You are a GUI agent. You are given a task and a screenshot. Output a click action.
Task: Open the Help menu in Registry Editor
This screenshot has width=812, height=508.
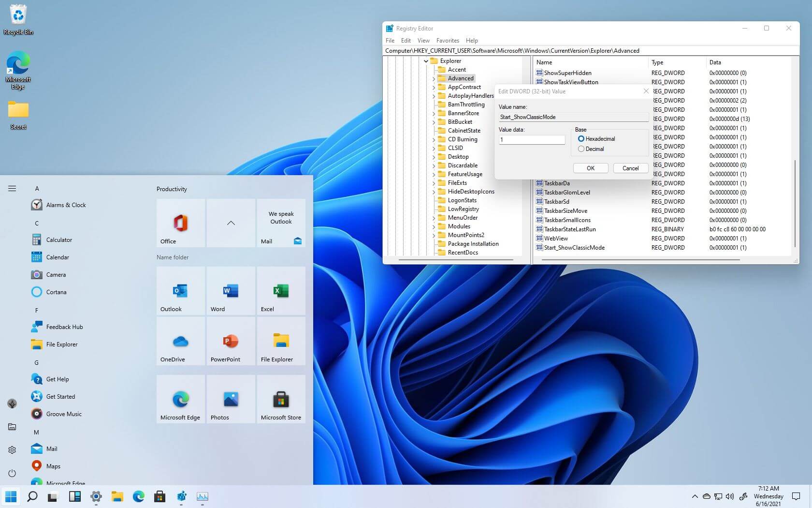click(x=472, y=41)
